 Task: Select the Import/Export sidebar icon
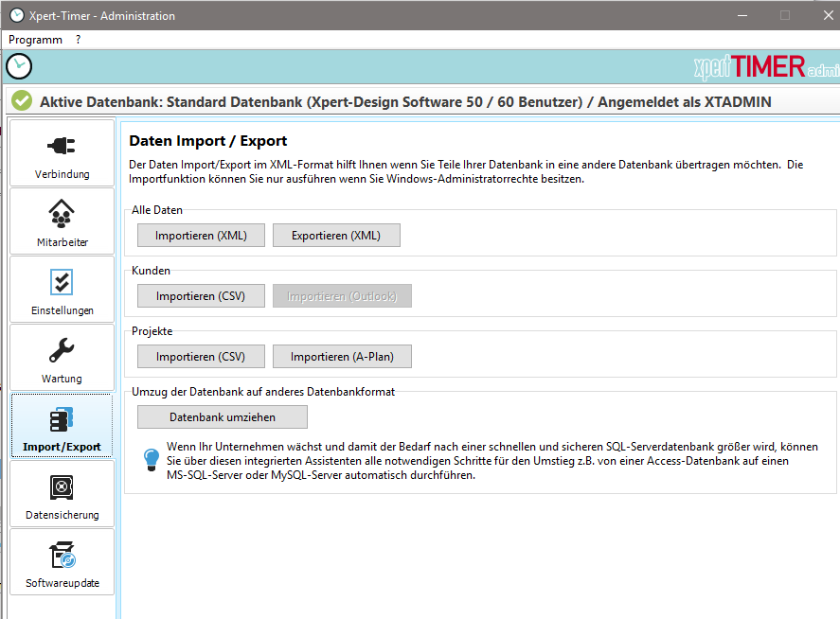point(62,424)
